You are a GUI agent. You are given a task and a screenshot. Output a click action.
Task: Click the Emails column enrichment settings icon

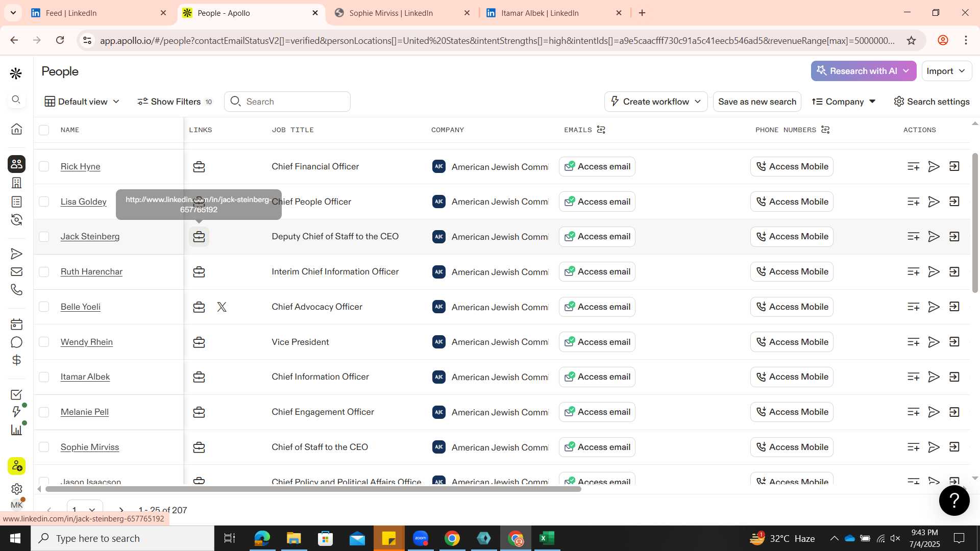tap(601, 130)
